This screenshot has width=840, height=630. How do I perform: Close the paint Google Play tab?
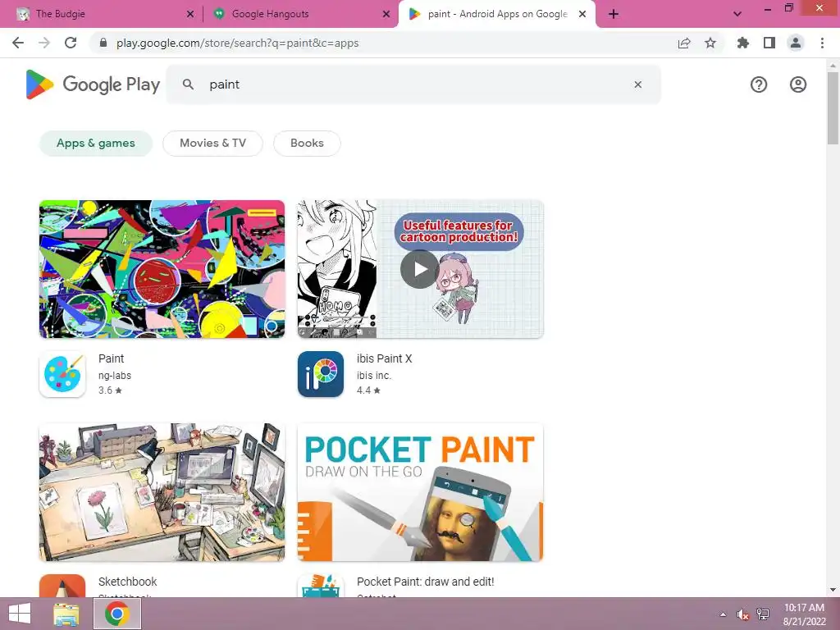[582, 14]
